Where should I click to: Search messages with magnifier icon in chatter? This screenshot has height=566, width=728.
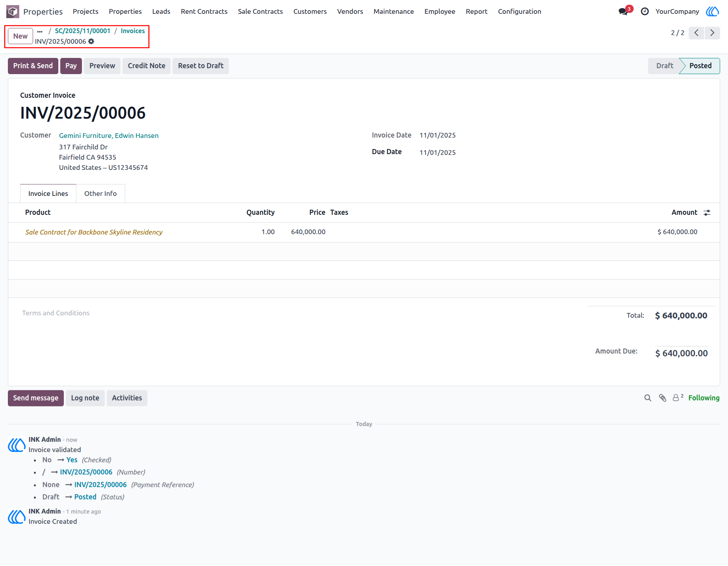tap(648, 398)
